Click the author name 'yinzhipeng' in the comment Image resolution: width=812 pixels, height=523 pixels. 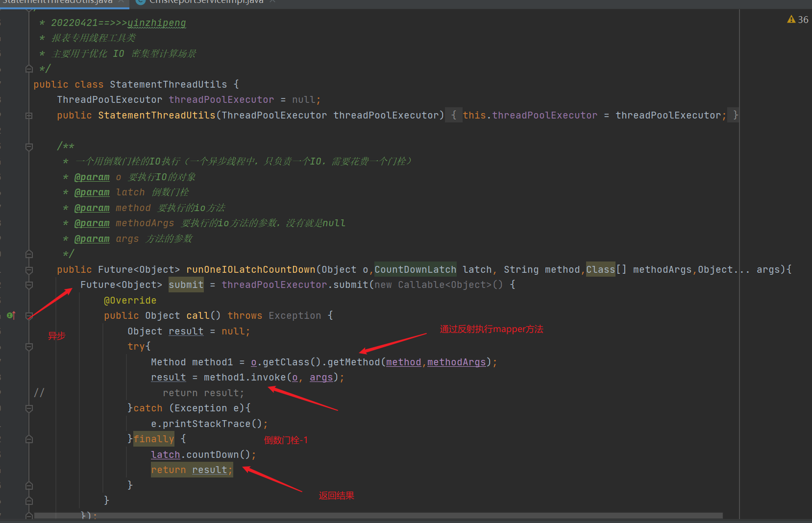(157, 23)
